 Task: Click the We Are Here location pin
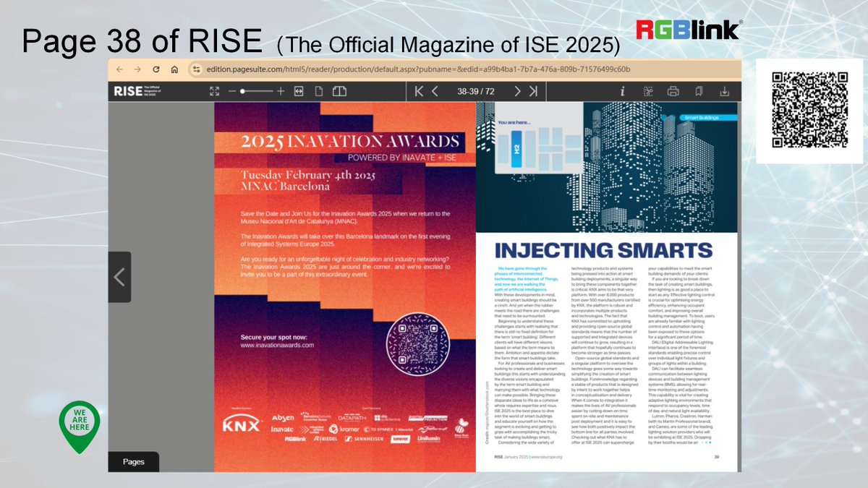80,427
